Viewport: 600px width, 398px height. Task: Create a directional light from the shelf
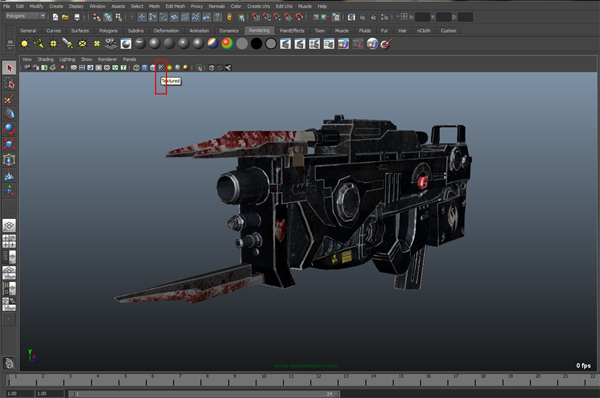(39, 44)
